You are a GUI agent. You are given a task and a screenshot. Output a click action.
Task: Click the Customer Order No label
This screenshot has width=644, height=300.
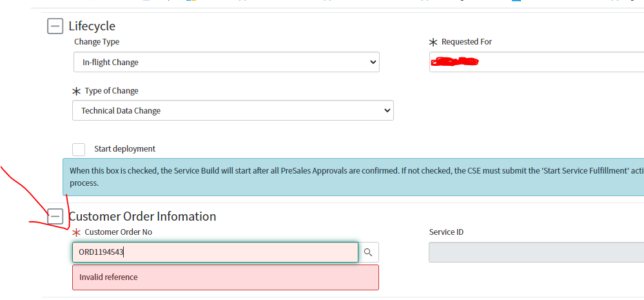119,232
